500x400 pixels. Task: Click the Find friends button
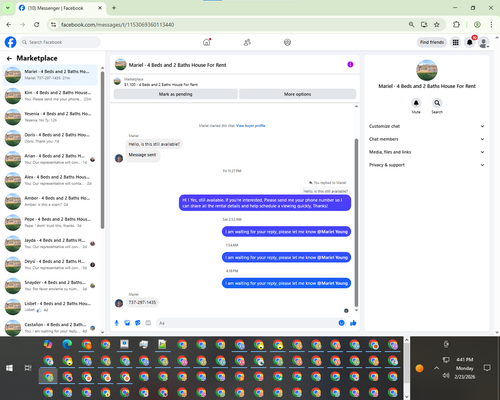click(432, 42)
